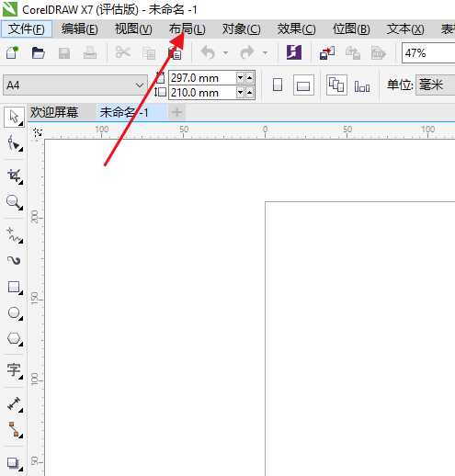The image size is (455, 476).
Task: Open the 布局(L) menu
Action: click(187, 29)
